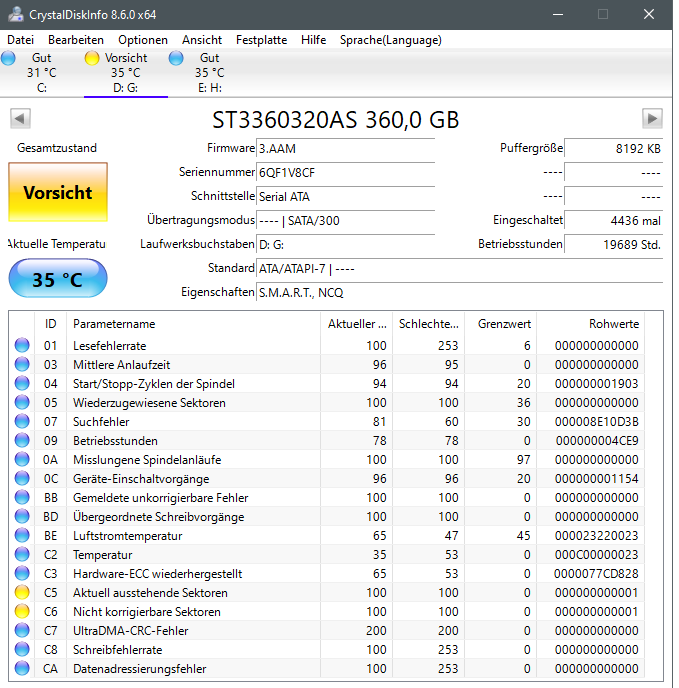Click the Übertragungsmodus field SATA/300
Image resolution: width=679 pixels, height=688 pixels.
click(x=345, y=220)
